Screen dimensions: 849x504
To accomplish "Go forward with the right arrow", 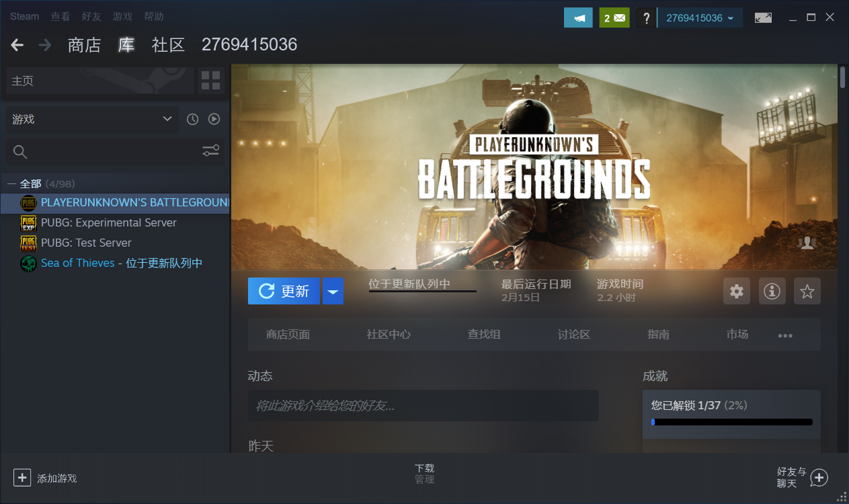I will 45,45.
